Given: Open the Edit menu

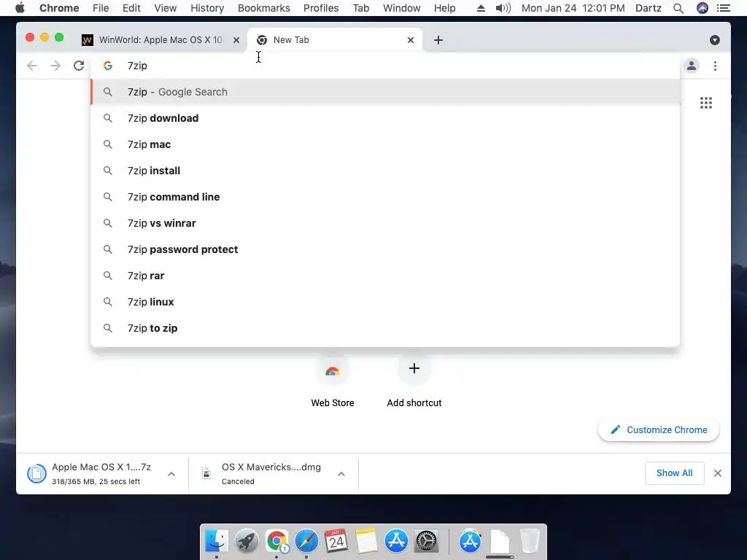Looking at the screenshot, I should click(131, 8).
